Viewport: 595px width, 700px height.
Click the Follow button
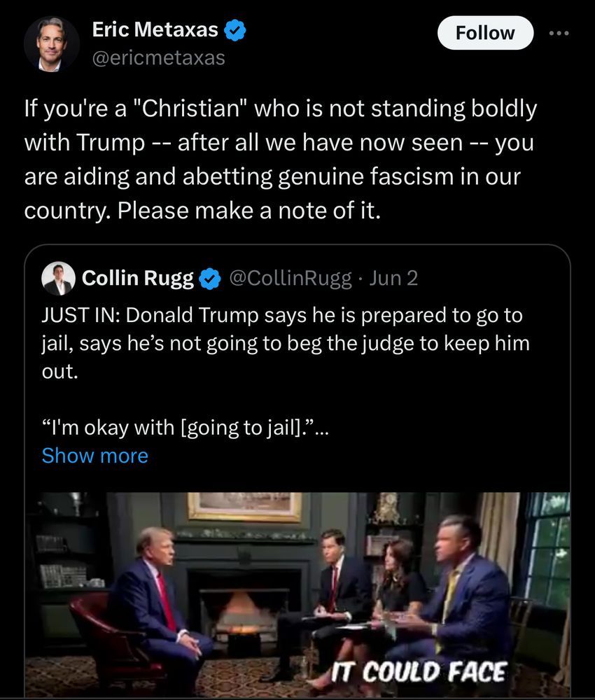coord(485,33)
